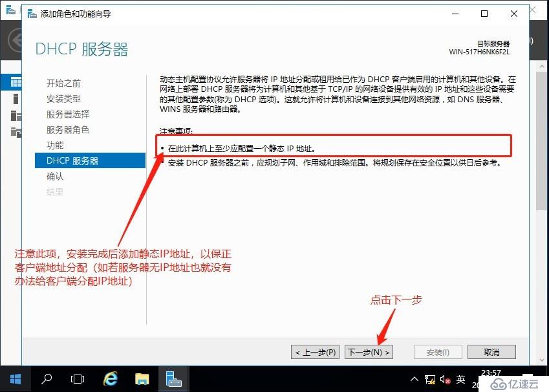Close the 添加角色和功能向导 window
Image resolution: width=549 pixels, height=392 pixels.
coord(513,14)
